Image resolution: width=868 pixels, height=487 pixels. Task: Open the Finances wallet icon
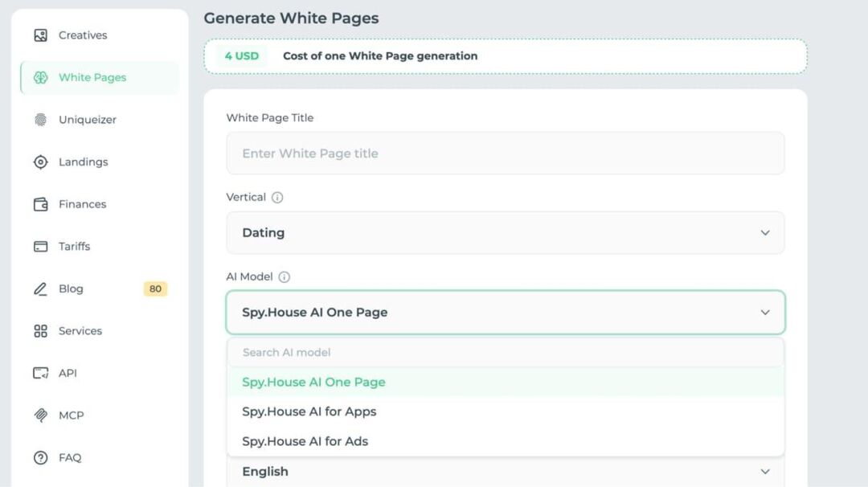[x=40, y=204]
